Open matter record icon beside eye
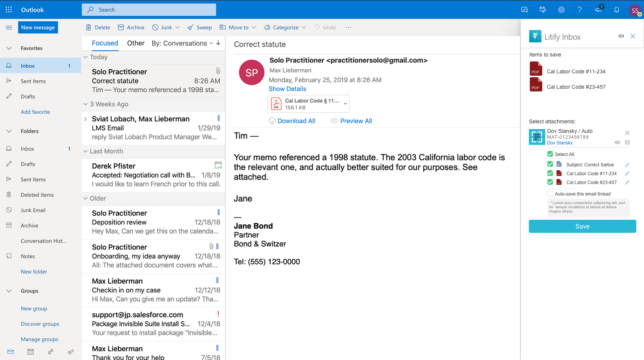The image size is (644, 360). tap(627, 143)
